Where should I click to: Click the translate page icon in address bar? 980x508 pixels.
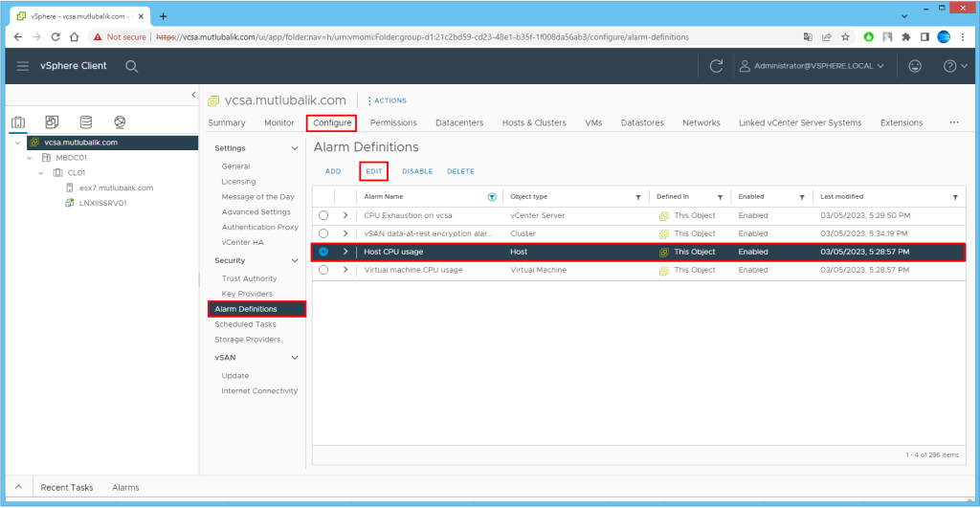point(808,37)
